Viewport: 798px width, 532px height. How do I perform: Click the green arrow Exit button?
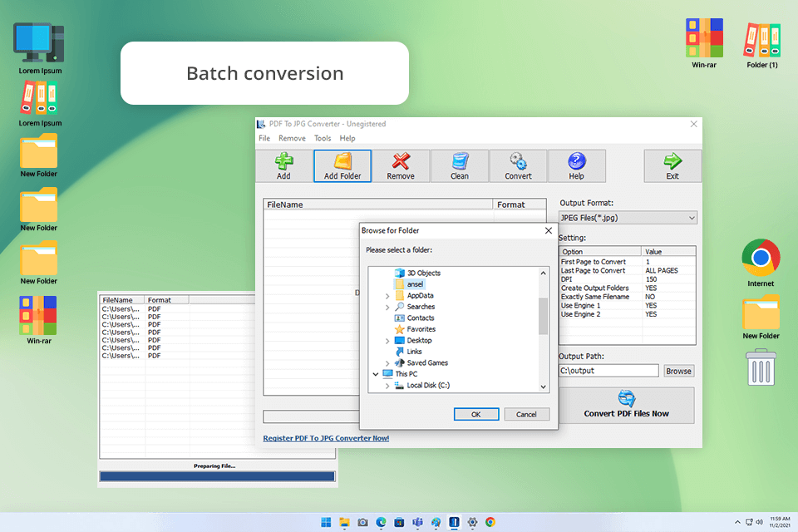(672, 166)
